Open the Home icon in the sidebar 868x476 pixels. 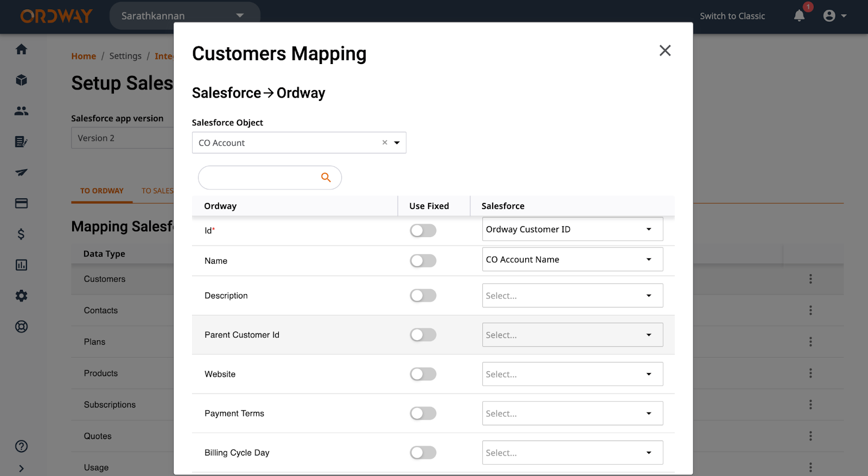click(x=21, y=49)
